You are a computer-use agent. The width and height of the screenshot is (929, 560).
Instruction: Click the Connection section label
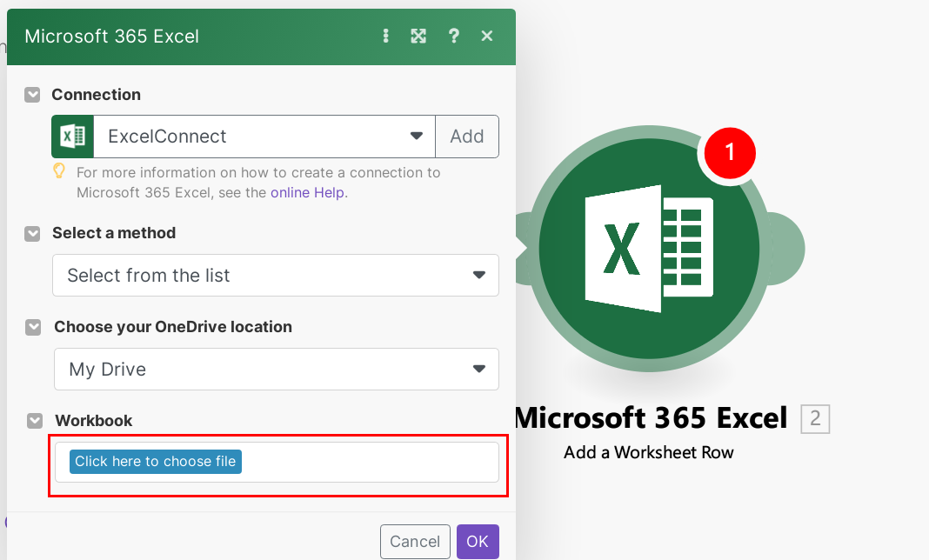[x=96, y=95]
